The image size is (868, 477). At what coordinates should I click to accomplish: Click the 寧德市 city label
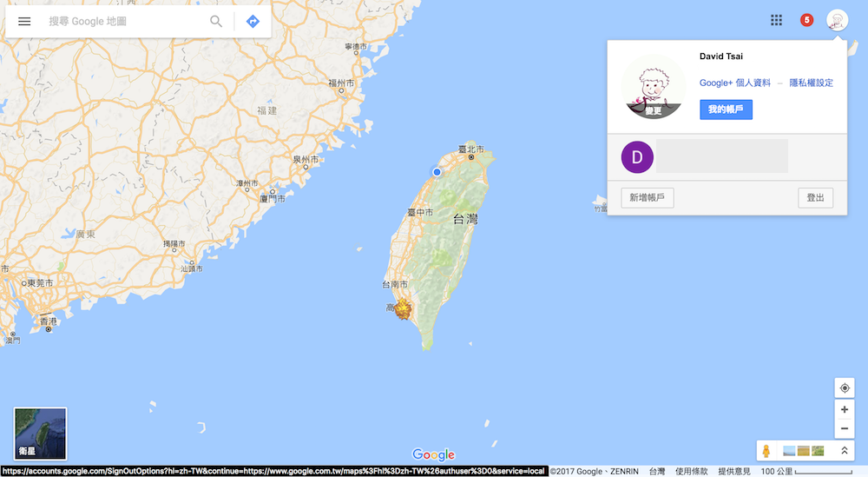click(356, 47)
